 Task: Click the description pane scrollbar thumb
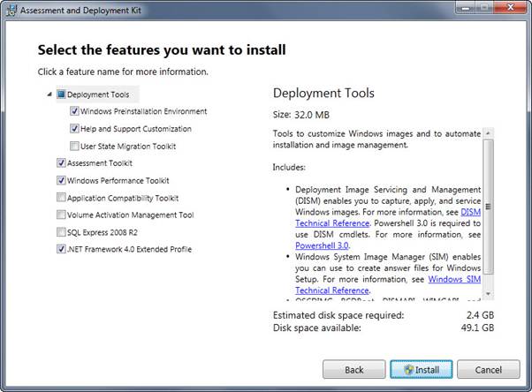[488, 207]
